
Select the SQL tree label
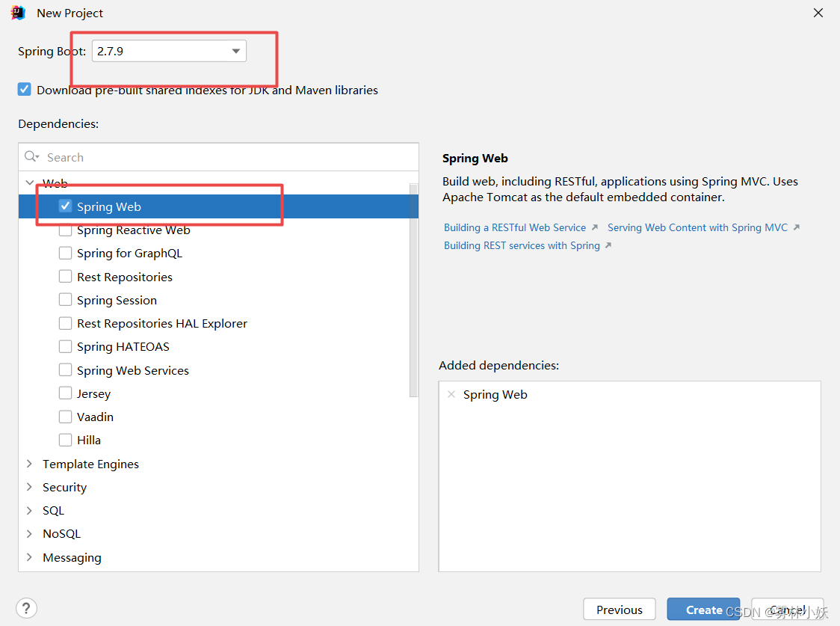click(x=53, y=511)
